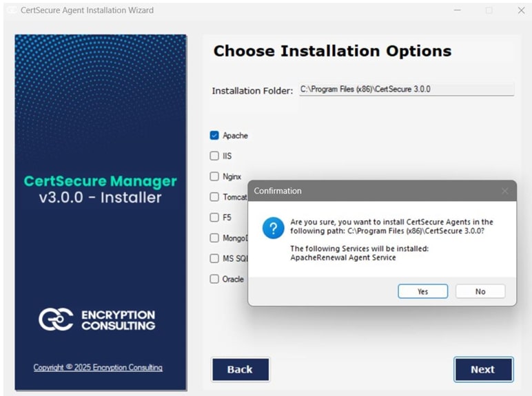Enable the MS SQL checkbox
532x396 pixels.
point(214,258)
